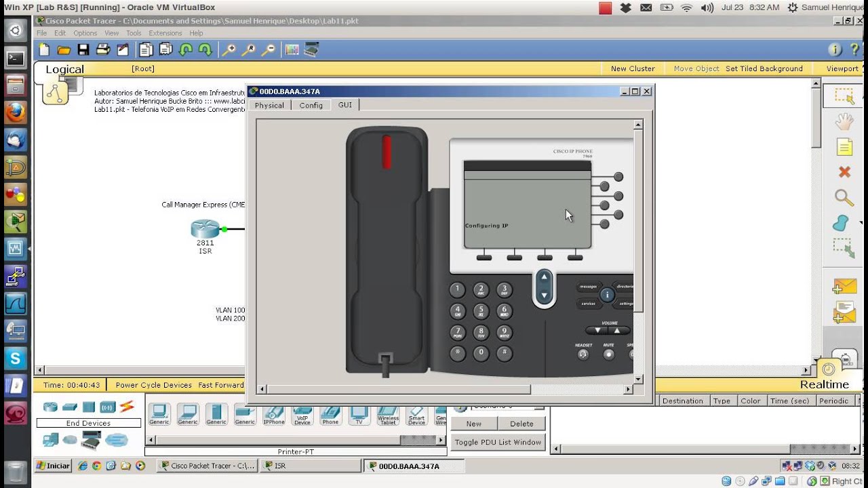The image size is (868, 488).
Task: Select the Connections lightning bolt category
Action: click(x=127, y=407)
